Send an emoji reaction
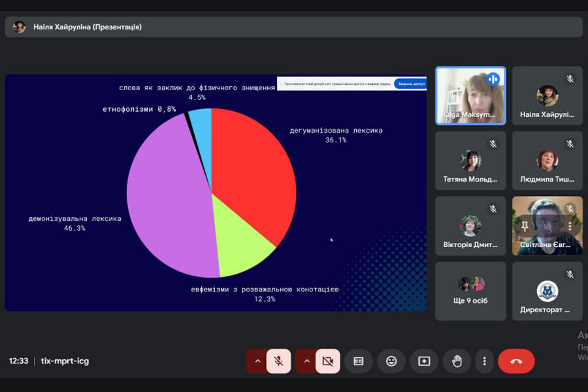Image resolution: width=588 pixels, height=392 pixels. pyautogui.click(x=391, y=361)
